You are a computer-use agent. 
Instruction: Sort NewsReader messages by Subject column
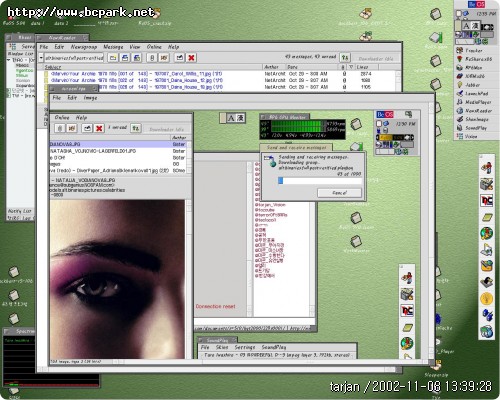(53, 67)
